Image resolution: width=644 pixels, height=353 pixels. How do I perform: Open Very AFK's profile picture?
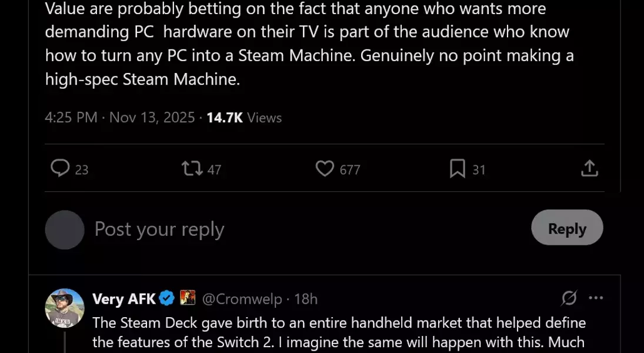pos(65,308)
